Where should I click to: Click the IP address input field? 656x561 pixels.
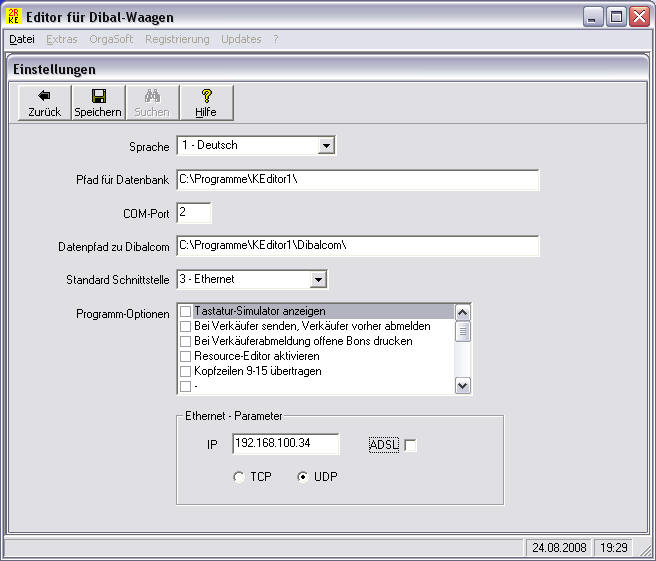pyautogui.click(x=285, y=444)
